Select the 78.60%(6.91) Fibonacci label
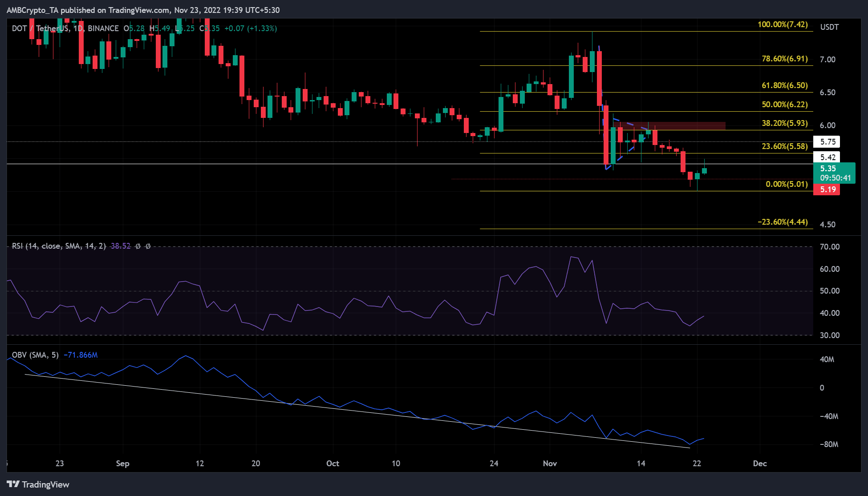The width and height of the screenshot is (868, 496). (785, 59)
